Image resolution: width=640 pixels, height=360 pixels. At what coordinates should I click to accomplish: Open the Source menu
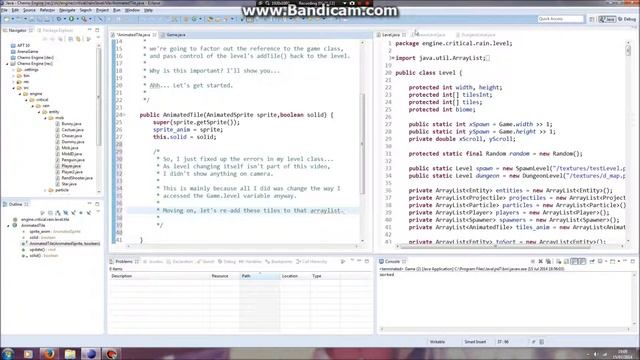29,10
